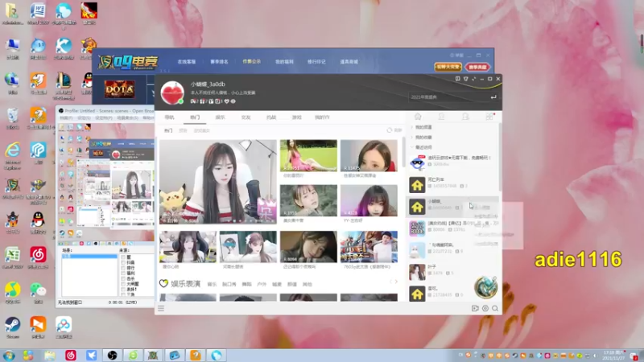Select the highlighted scene in OBS scene list

(x=89, y=256)
